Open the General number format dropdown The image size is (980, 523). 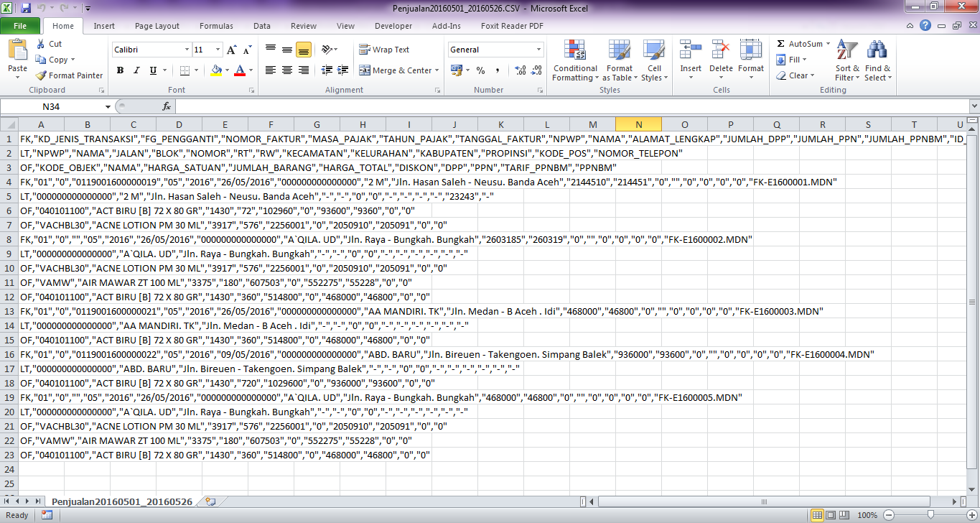pyautogui.click(x=538, y=50)
